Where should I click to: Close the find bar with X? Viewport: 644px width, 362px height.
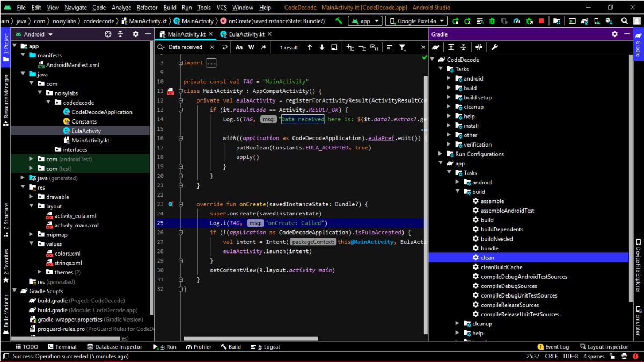(x=424, y=47)
